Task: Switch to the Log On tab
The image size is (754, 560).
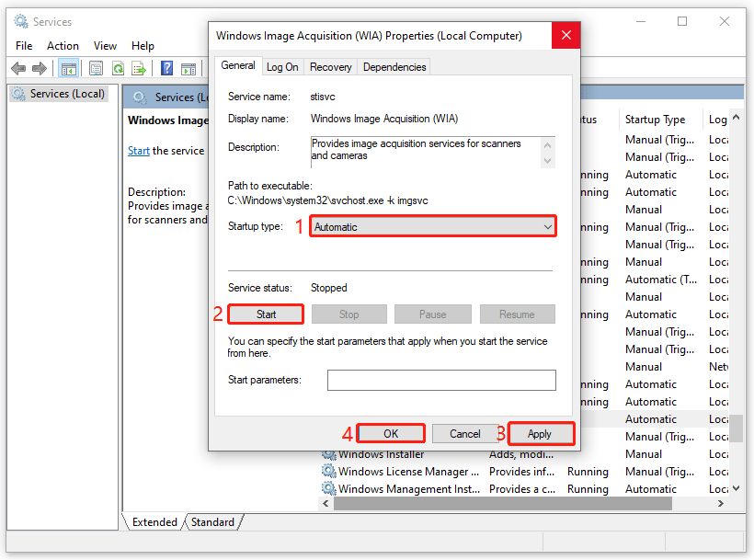Action: pos(282,66)
